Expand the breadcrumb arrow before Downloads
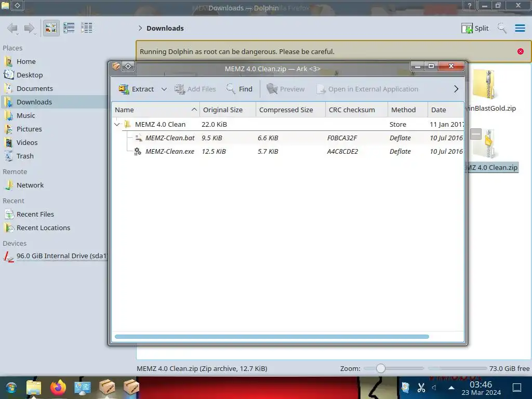Image resolution: width=532 pixels, height=399 pixels. (x=140, y=28)
